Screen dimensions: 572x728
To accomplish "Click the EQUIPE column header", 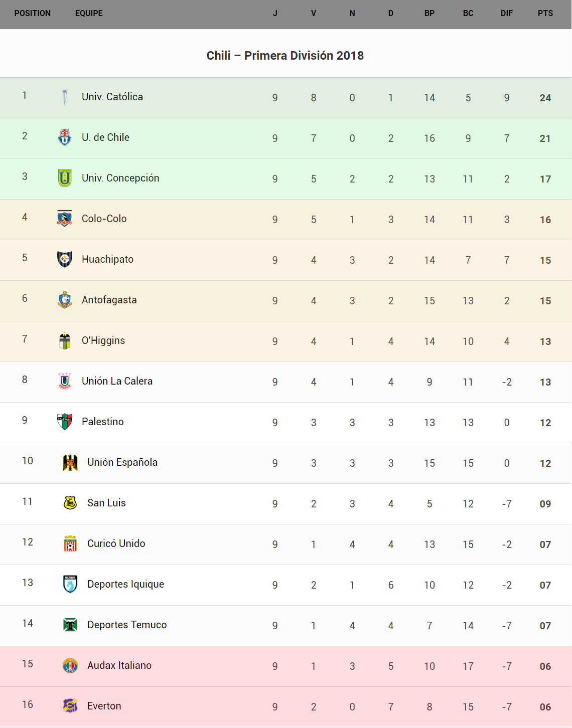I will pos(89,14).
